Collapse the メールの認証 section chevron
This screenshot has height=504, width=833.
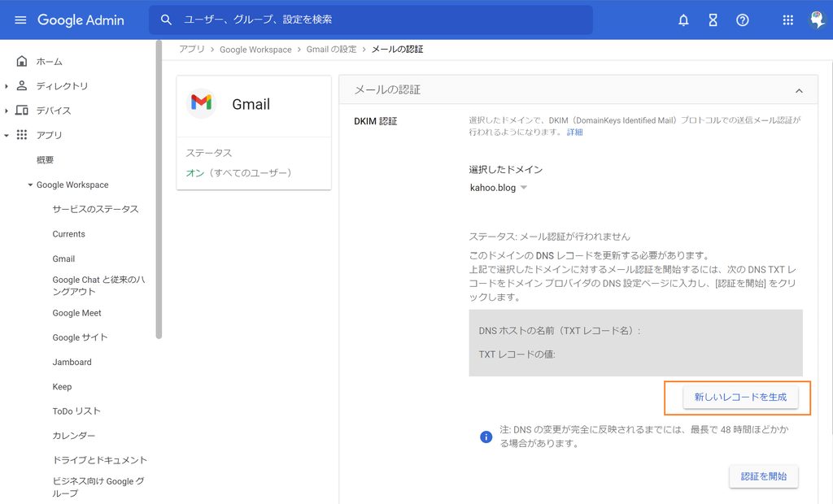pos(799,91)
